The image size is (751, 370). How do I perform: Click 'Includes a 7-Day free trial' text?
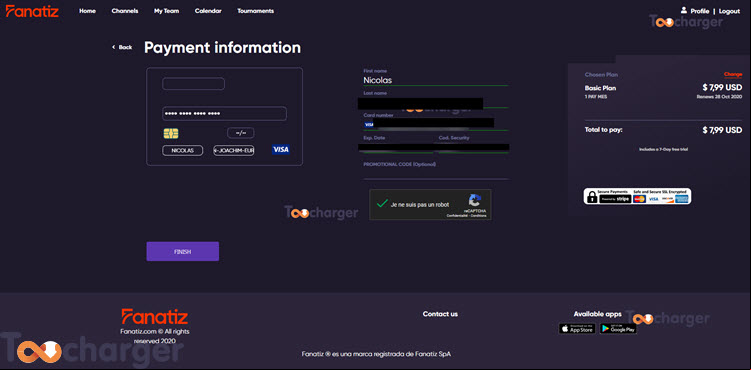(663, 149)
